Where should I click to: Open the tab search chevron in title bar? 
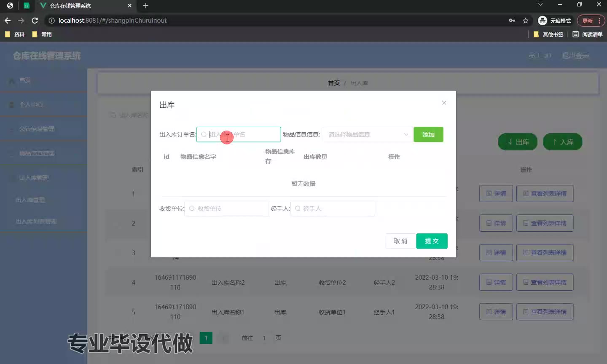click(x=540, y=5)
